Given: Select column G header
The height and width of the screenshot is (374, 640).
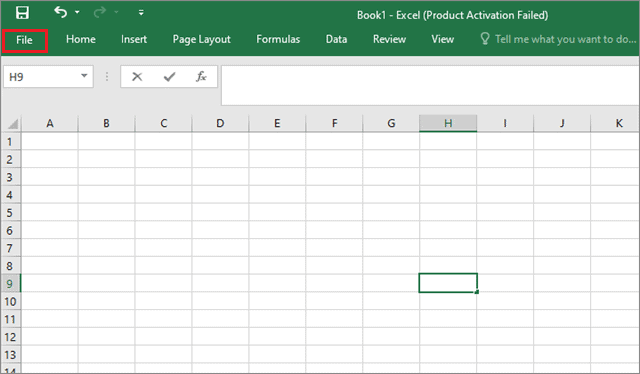Looking at the screenshot, I should (x=391, y=123).
